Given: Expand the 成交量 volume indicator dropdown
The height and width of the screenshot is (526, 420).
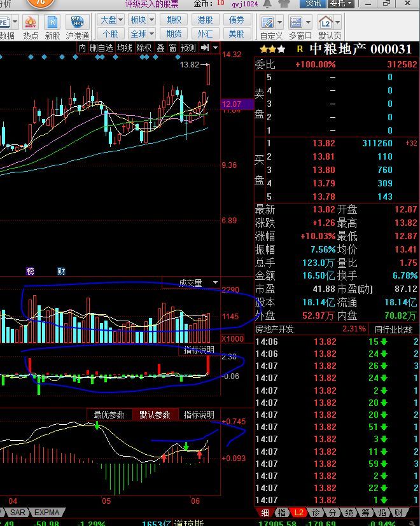Looking at the screenshot, I should click(x=215, y=283).
